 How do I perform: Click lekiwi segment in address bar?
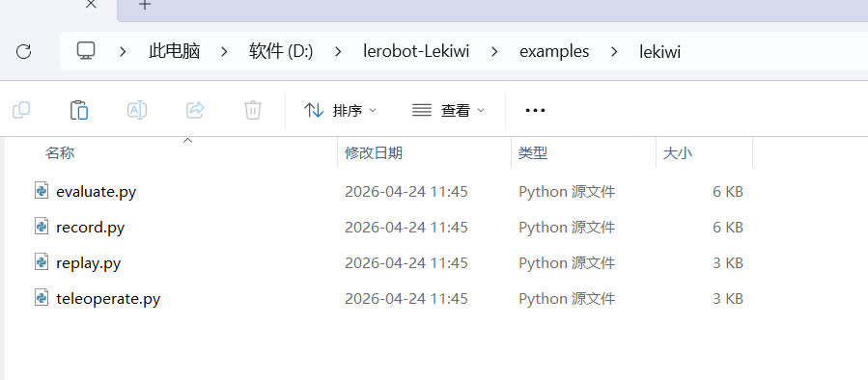[x=659, y=51]
